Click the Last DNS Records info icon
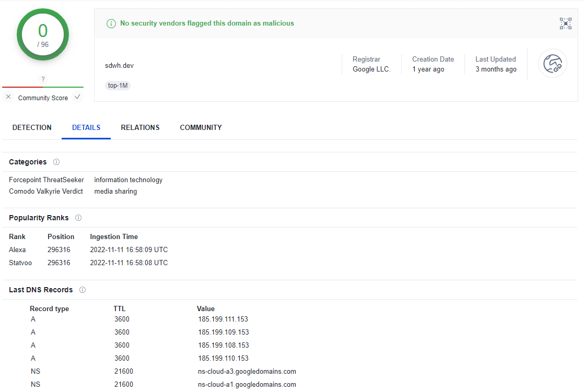 [83, 290]
